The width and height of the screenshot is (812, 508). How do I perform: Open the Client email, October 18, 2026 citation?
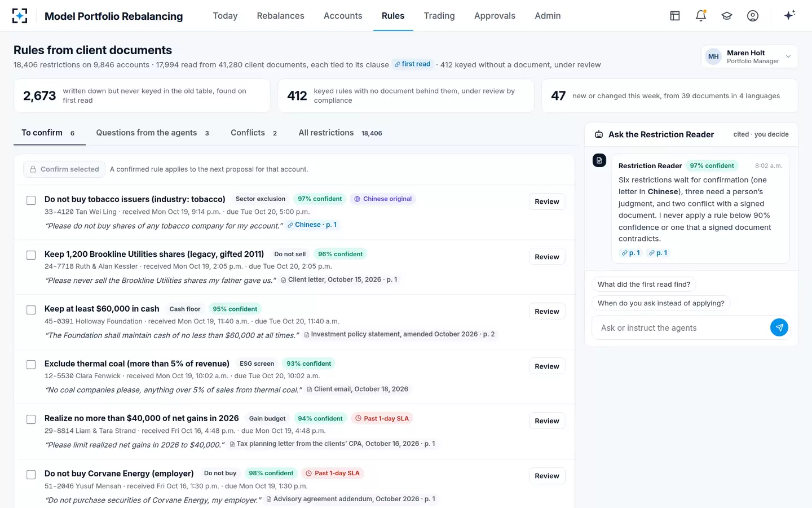point(358,389)
